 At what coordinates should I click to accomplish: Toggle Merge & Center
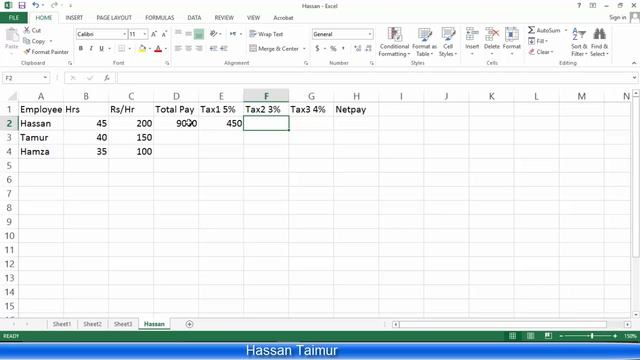click(274, 49)
